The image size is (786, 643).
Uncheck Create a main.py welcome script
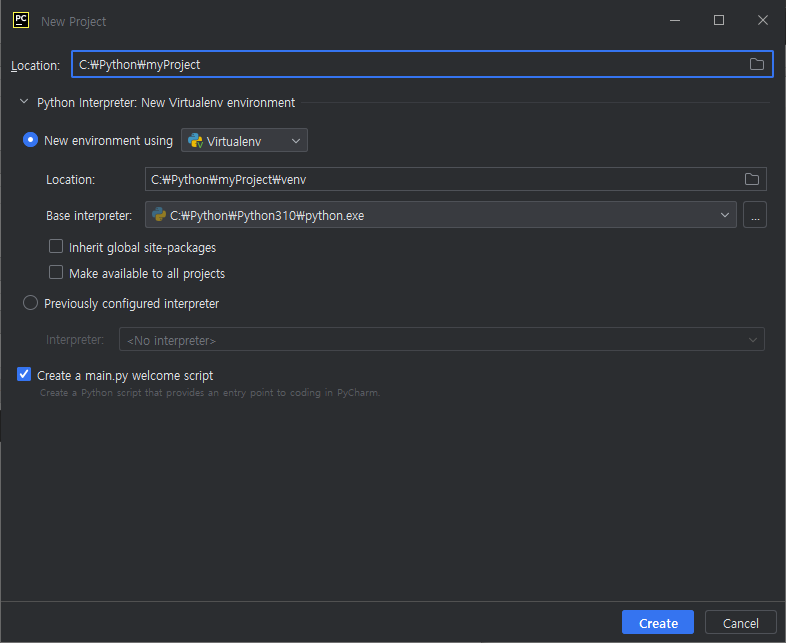coord(24,374)
